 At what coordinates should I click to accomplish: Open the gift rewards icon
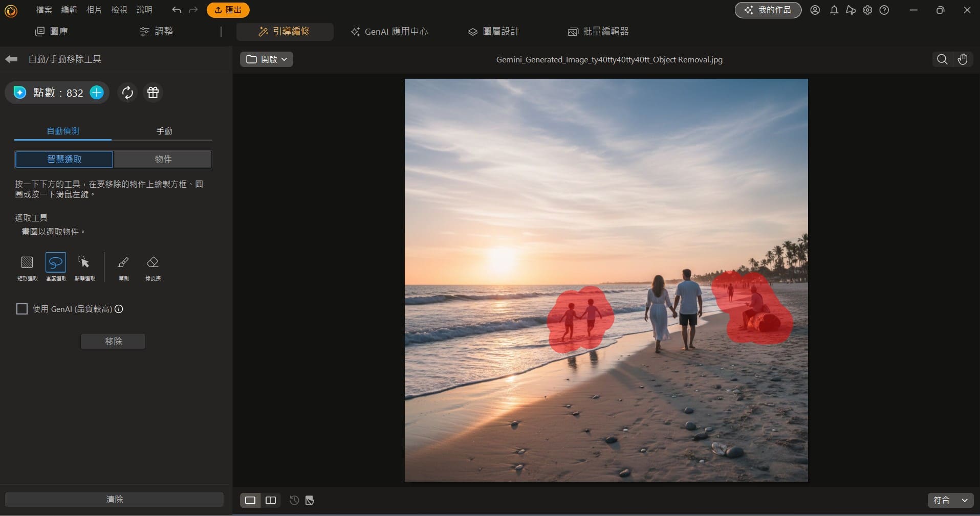(153, 93)
